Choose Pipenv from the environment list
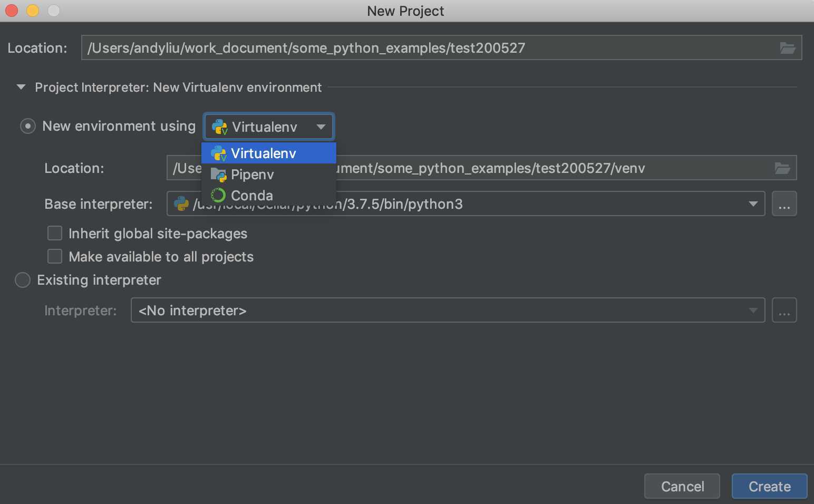The width and height of the screenshot is (814, 504). (x=253, y=175)
